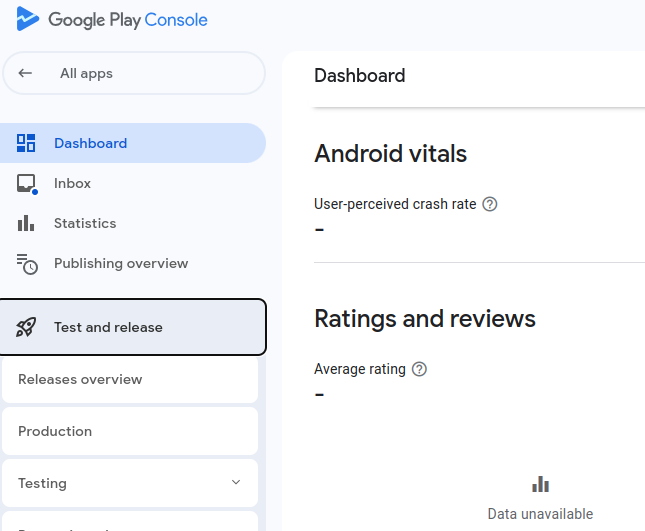
Task: Click the back arrow beside All apps
Action: point(26,73)
